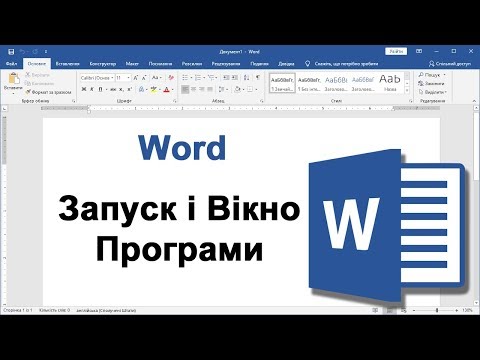
Task: Click the lightbulb Tell Me icon
Action: pyautogui.click(x=308, y=63)
